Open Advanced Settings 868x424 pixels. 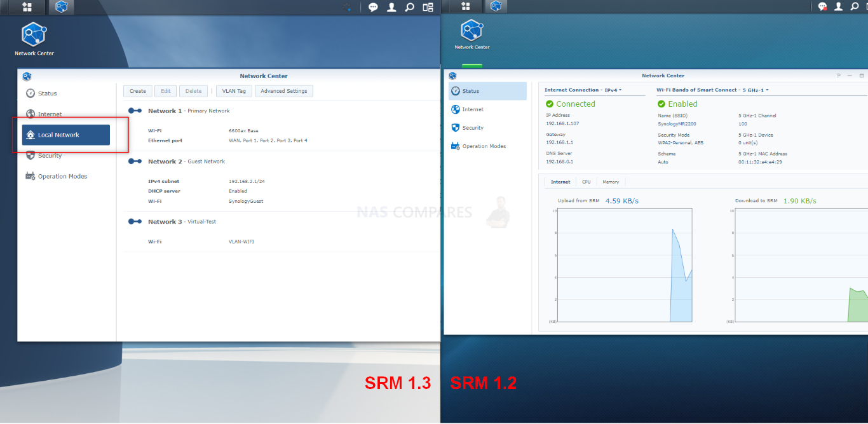(x=284, y=91)
